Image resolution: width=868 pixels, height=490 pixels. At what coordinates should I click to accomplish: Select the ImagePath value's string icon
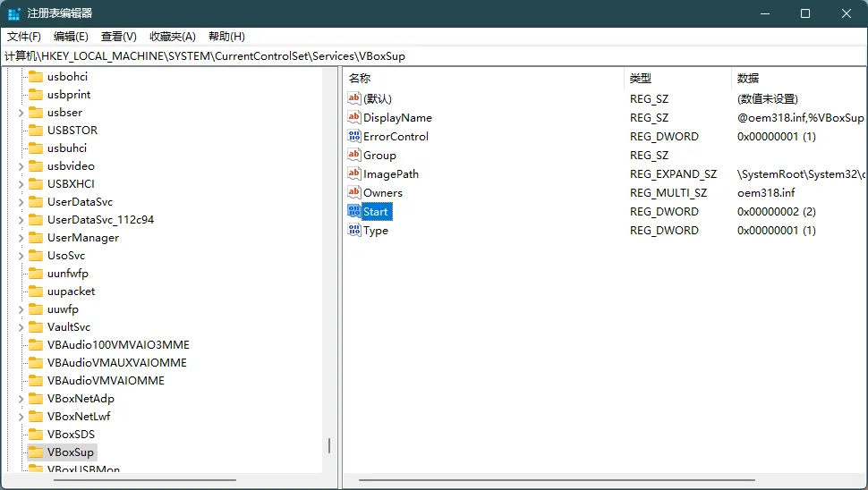pos(354,174)
